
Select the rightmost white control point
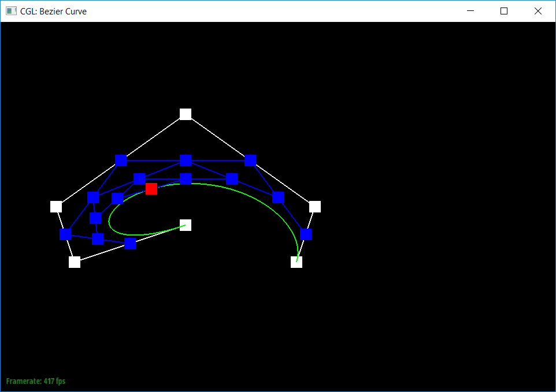click(x=315, y=207)
